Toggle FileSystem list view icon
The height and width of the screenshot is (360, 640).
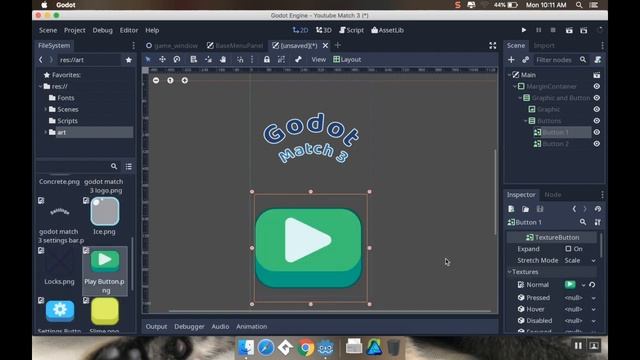[129, 167]
